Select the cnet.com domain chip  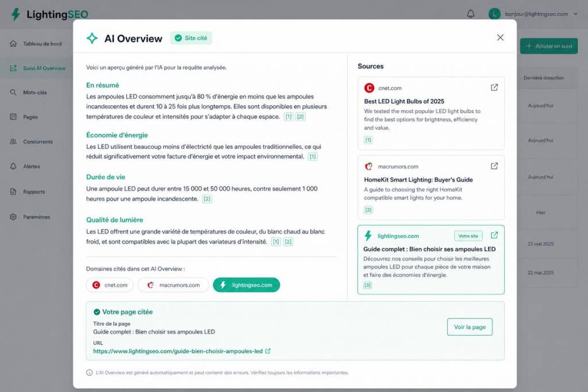pyautogui.click(x=110, y=285)
